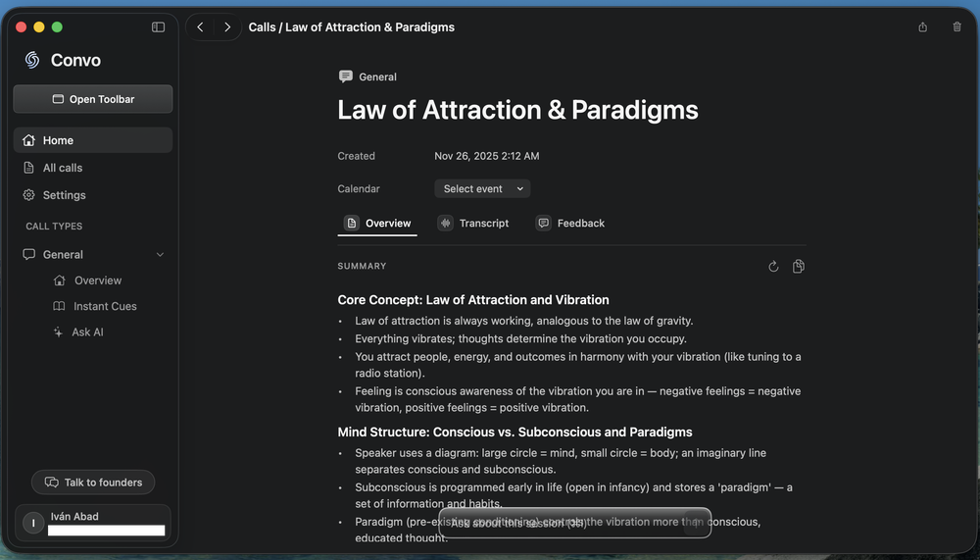Toggle the sidebar panel icon
Viewport: 980px width, 560px height.
click(x=158, y=26)
